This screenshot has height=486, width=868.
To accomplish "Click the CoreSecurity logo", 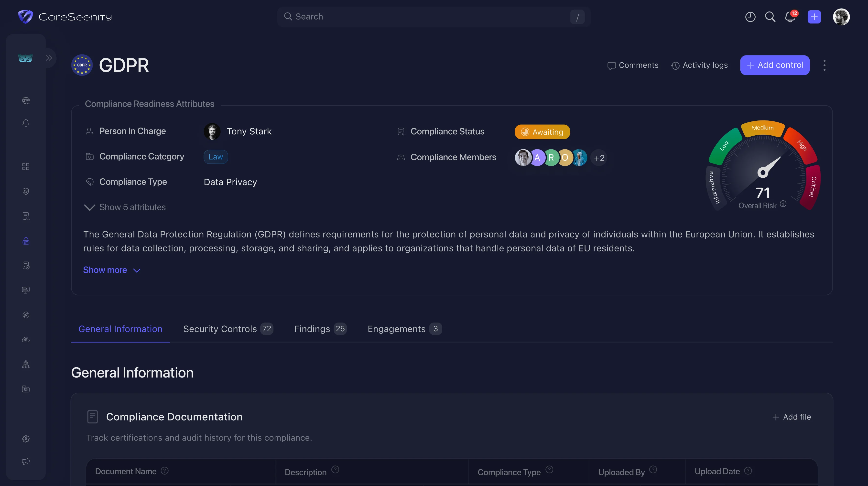I will 65,17.
